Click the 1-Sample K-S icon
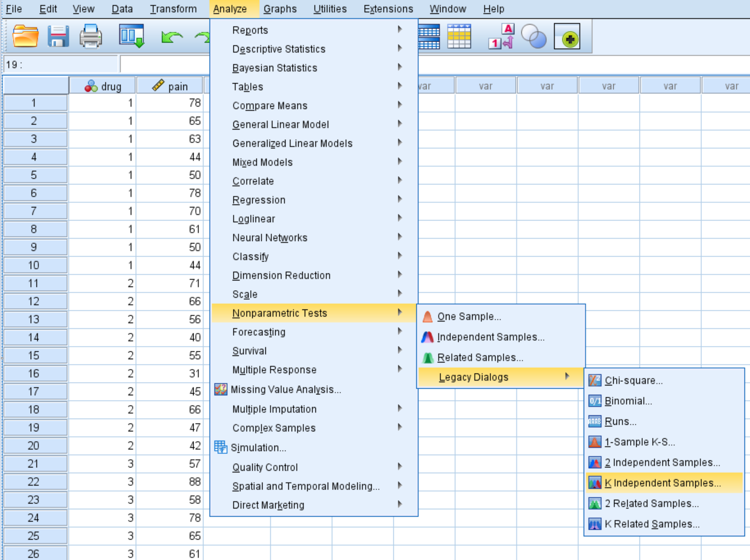Image resolution: width=750 pixels, height=560 pixels. click(x=595, y=442)
